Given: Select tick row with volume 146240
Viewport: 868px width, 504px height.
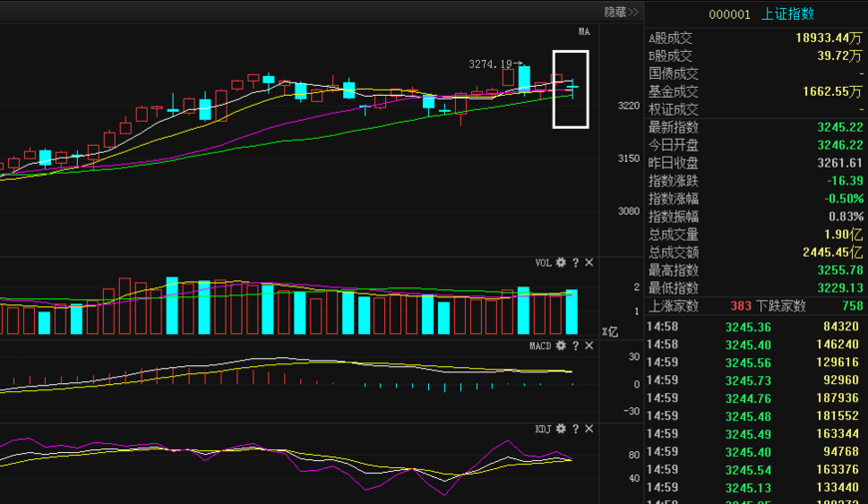Looking at the screenshot, I should (x=755, y=344).
